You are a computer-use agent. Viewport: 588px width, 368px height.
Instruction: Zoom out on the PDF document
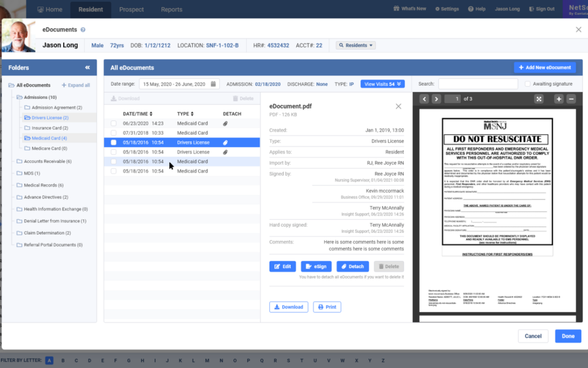(571, 99)
